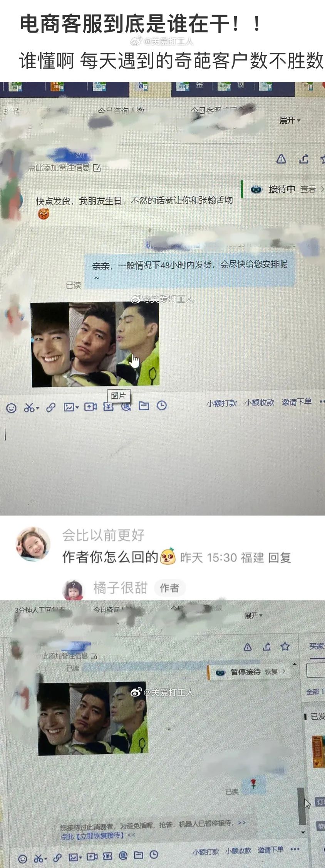Click the fully visible star favorite icon near 暂停接待
325x868 pixels.
[285, 647]
